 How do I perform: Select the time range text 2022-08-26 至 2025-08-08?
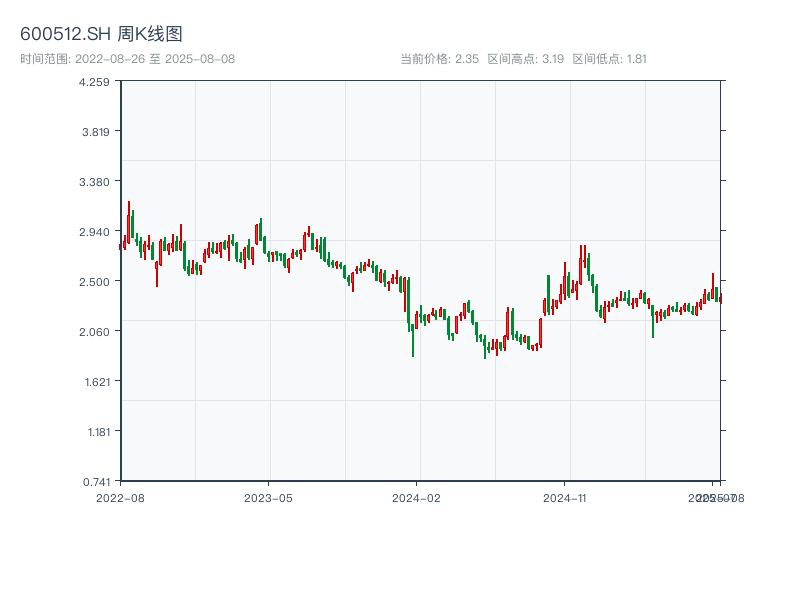[127, 59]
